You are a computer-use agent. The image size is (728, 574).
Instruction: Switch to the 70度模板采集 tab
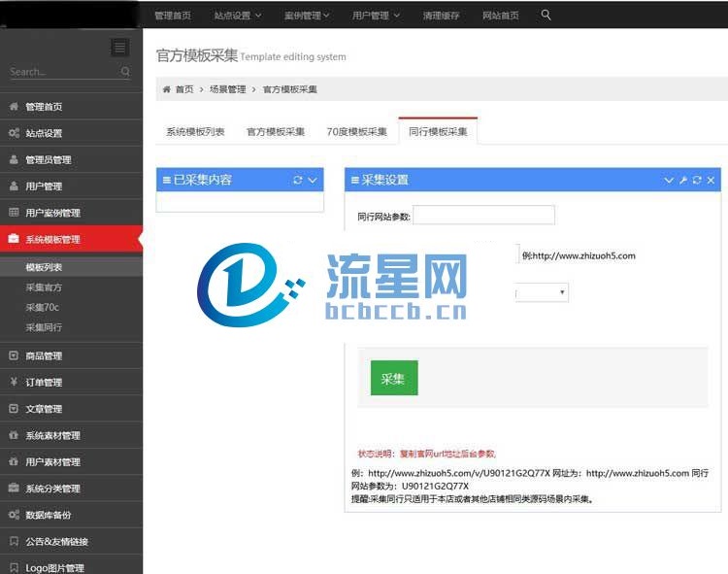[356, 131]
